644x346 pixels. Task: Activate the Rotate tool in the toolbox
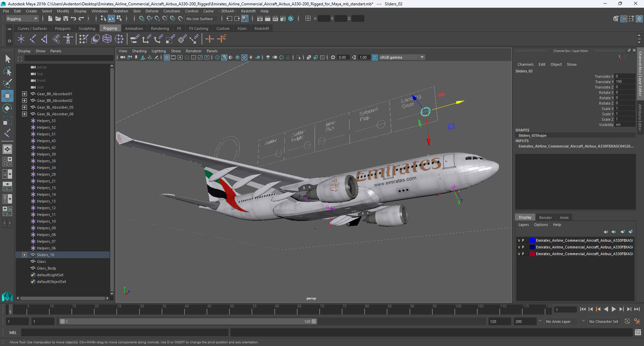coord(7,108)
